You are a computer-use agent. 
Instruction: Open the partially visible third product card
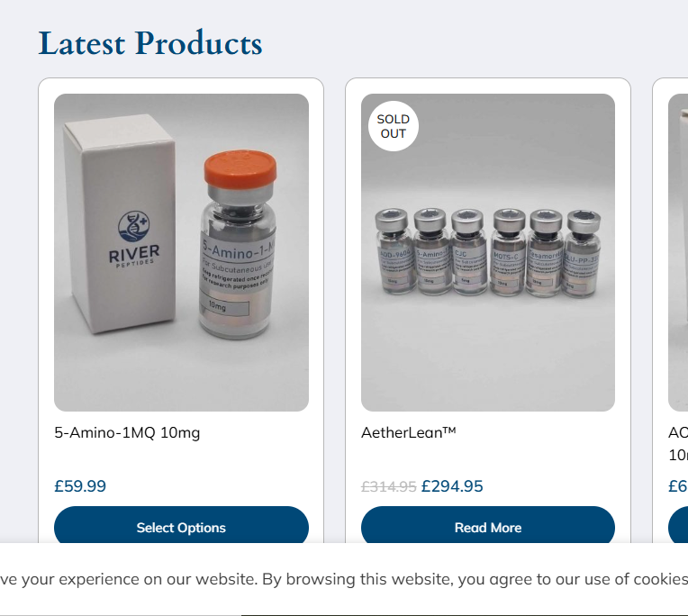(677, 307)
